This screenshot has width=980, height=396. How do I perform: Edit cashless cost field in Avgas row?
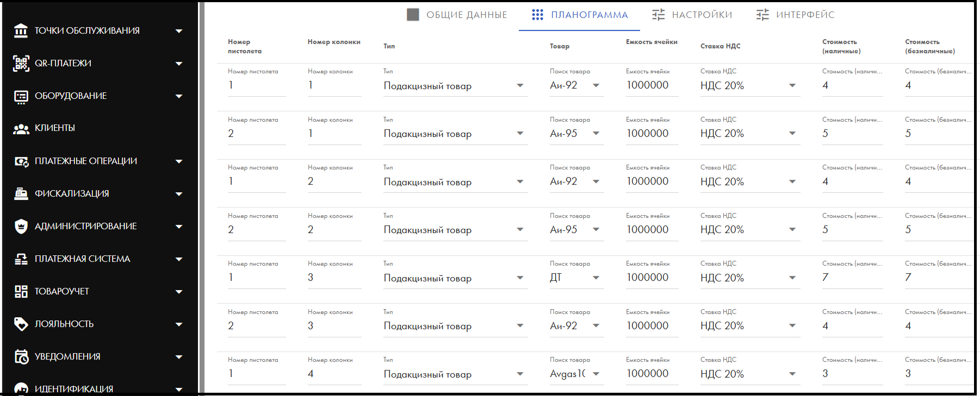[x=939, y=374]
